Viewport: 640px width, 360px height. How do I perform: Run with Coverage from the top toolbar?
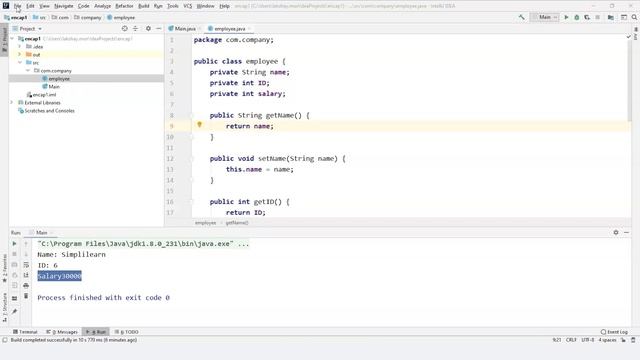[x=587, y=17]
